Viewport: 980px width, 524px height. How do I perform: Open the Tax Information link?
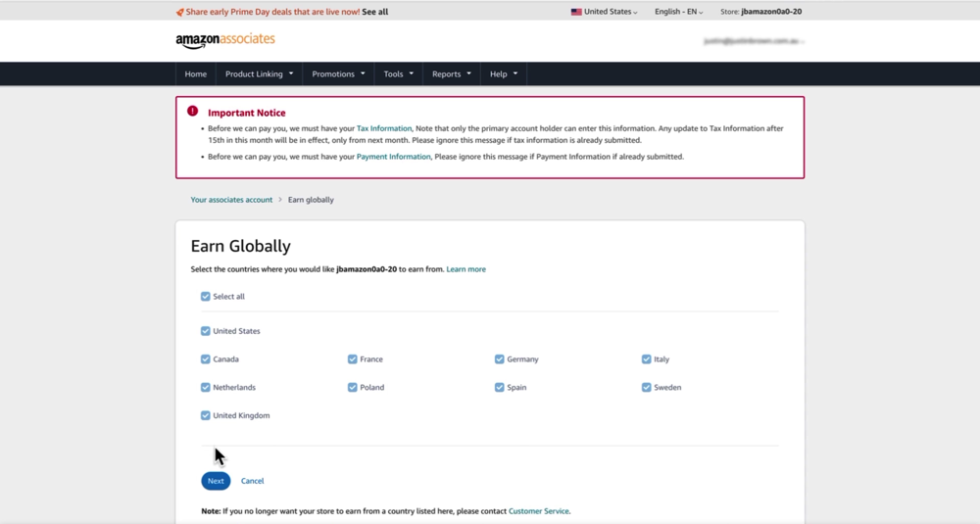(x=384, y=128)
